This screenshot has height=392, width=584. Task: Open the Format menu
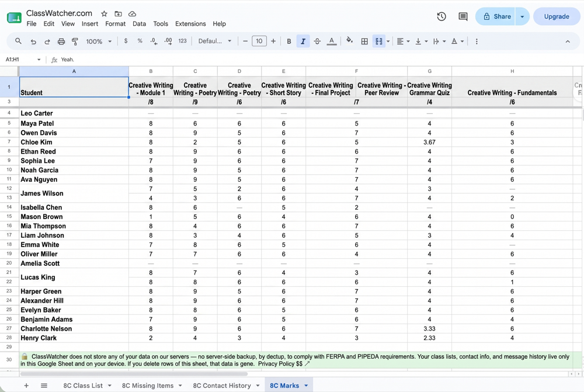(x=116, y=23)
